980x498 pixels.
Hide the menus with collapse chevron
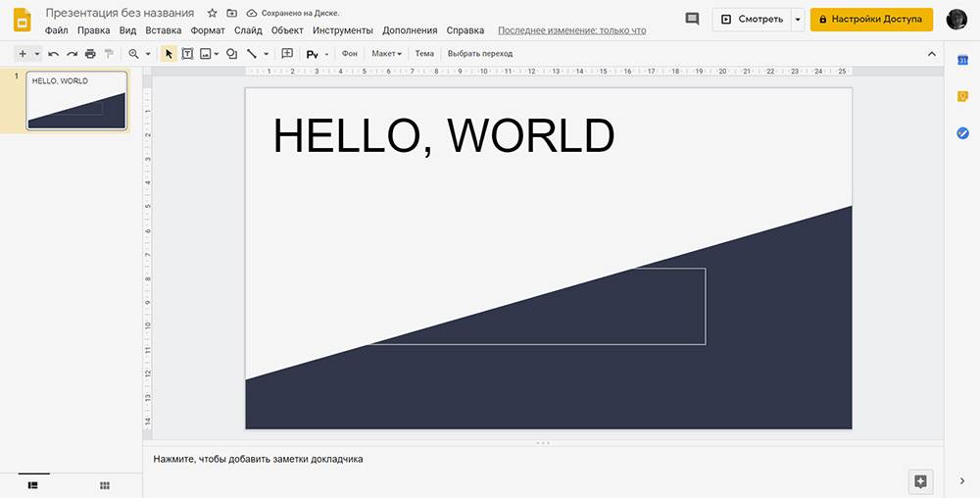coord(932,54)
